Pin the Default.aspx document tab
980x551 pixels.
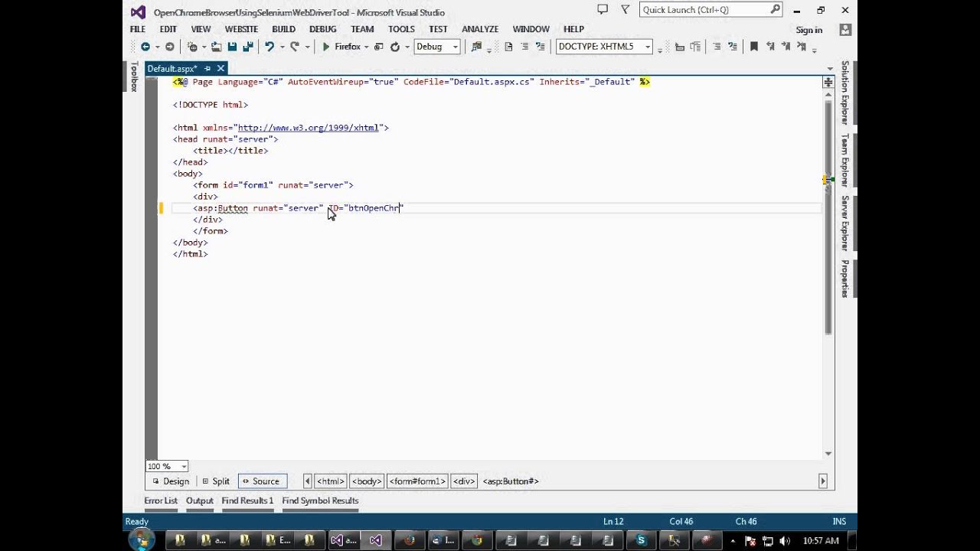pos(207,68)
